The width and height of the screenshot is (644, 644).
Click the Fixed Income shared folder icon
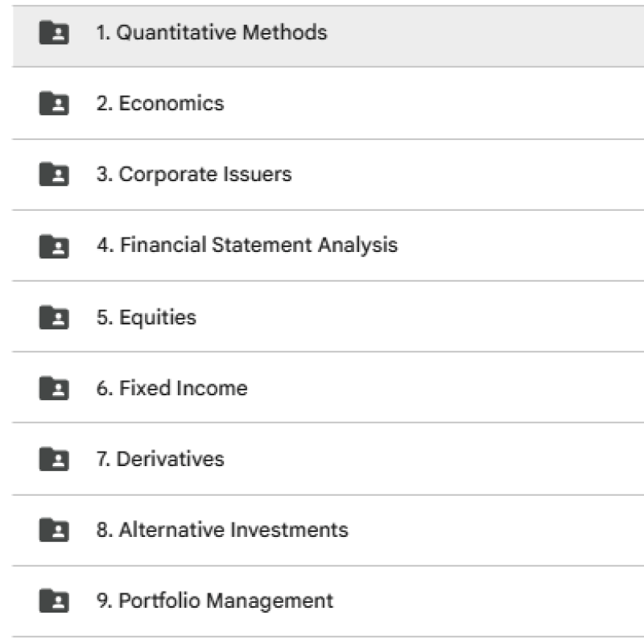(54, 388)
